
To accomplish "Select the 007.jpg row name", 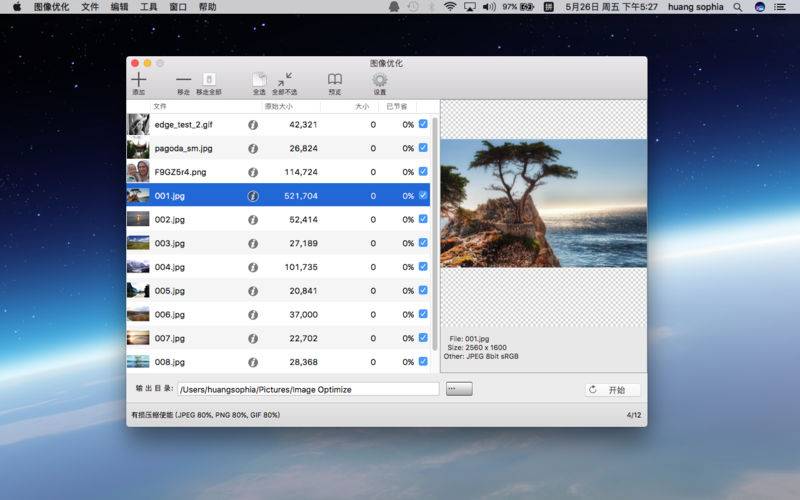I will tap(170, 338).
